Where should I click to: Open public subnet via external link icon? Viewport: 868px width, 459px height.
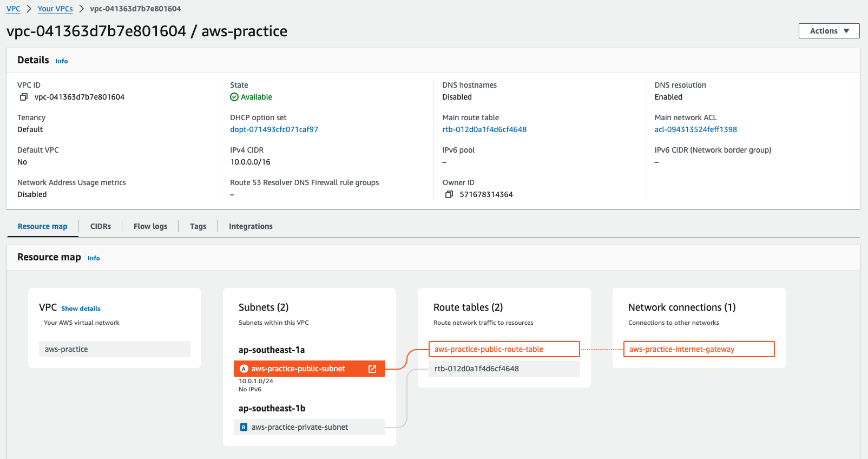point(372,369)
